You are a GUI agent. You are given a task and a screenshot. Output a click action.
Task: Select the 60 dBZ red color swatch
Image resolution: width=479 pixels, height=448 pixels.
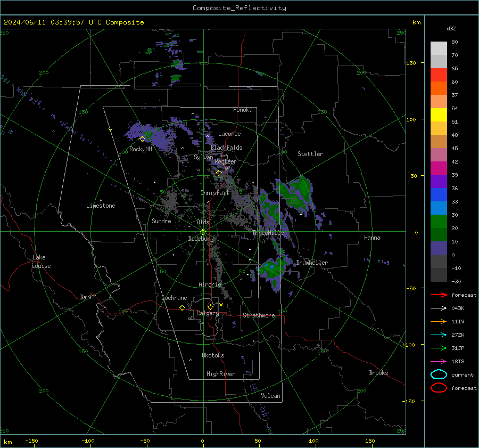[x=439, y=75]
